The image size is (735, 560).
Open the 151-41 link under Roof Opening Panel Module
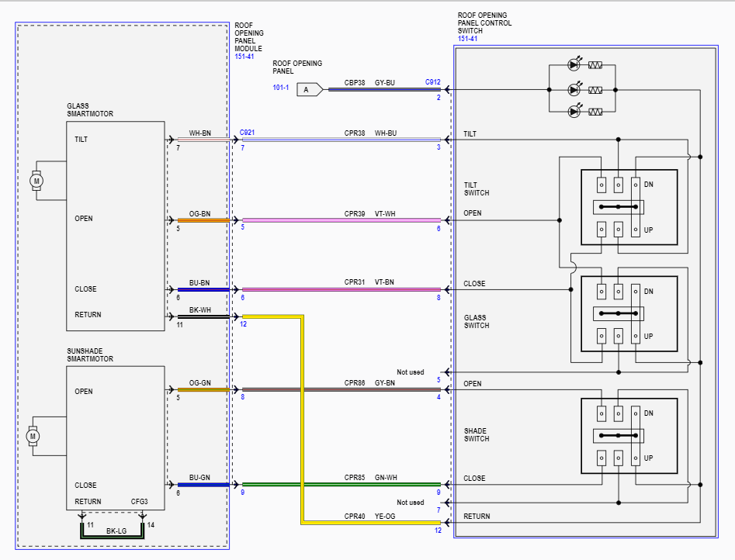[244, 57]
